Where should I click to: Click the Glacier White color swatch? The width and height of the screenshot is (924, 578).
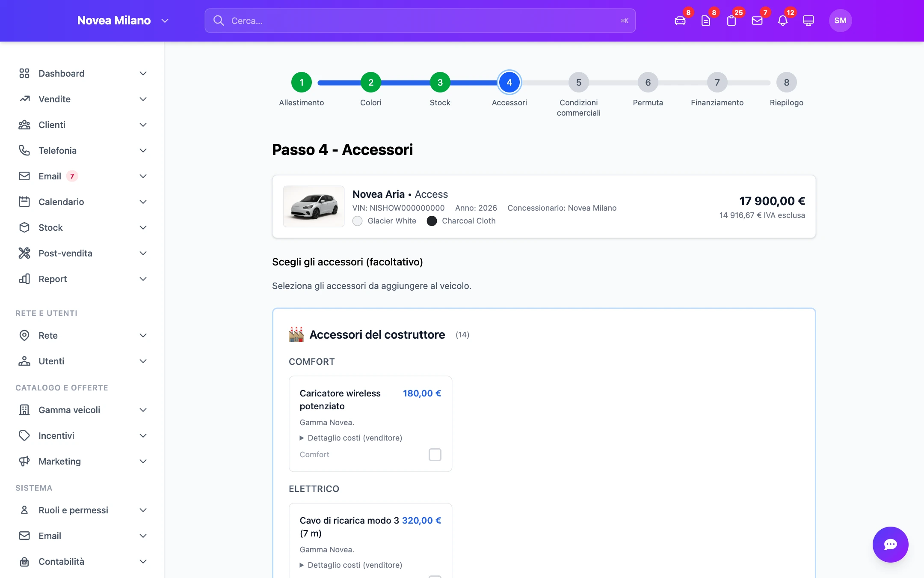pyautogui.click(x=358, y=221)
